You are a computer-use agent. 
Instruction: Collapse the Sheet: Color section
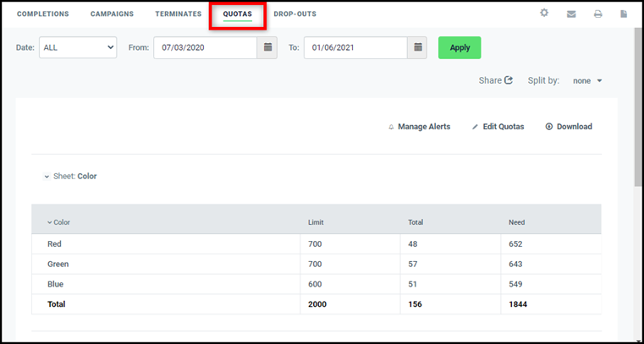click(47, 177)
